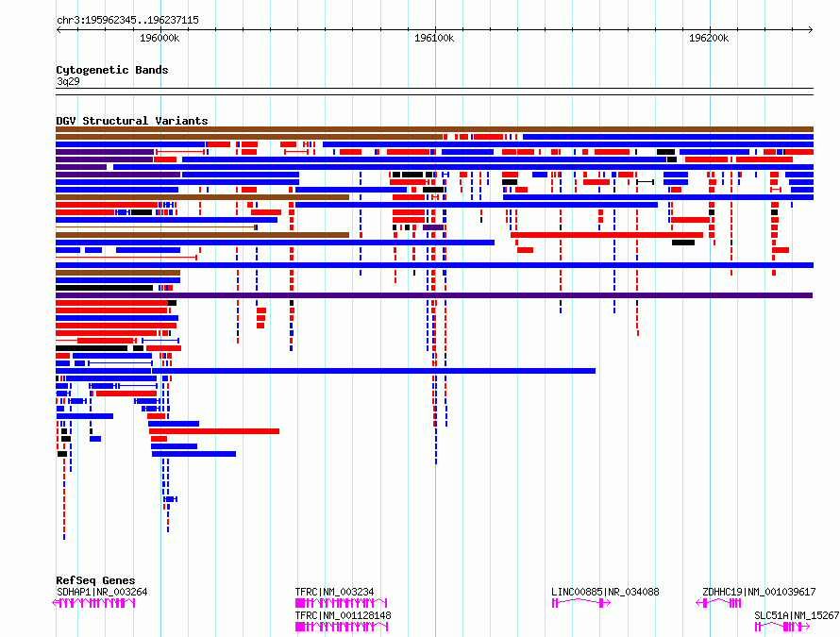
Task: Click the SLC51A gene model glyph
Action: [781, 627]
